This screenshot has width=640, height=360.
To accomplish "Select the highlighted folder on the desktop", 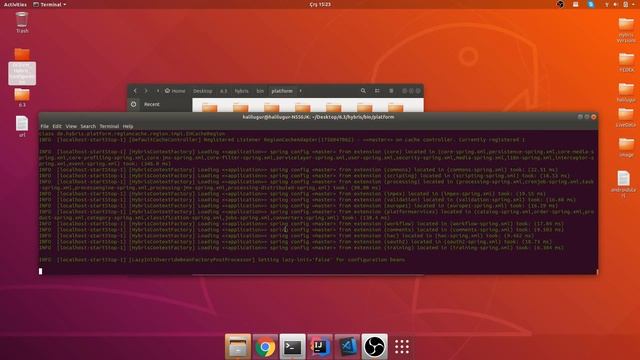I will tap(22, 67).
